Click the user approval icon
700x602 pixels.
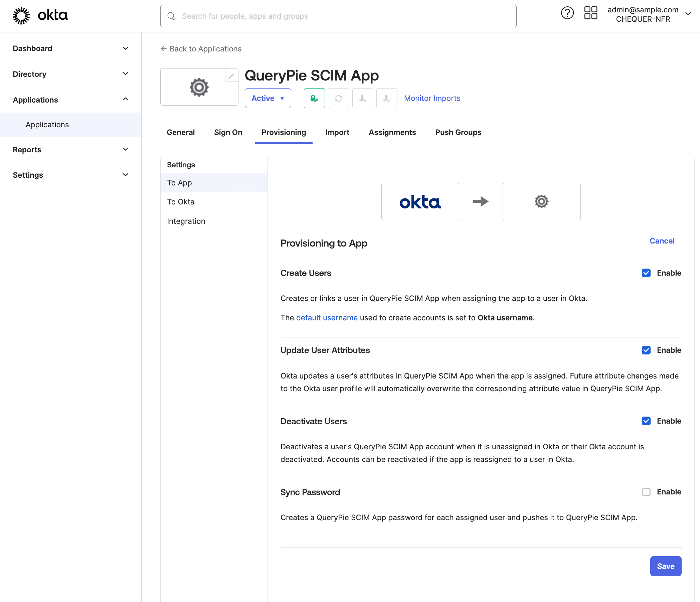[x=386, y=98]
